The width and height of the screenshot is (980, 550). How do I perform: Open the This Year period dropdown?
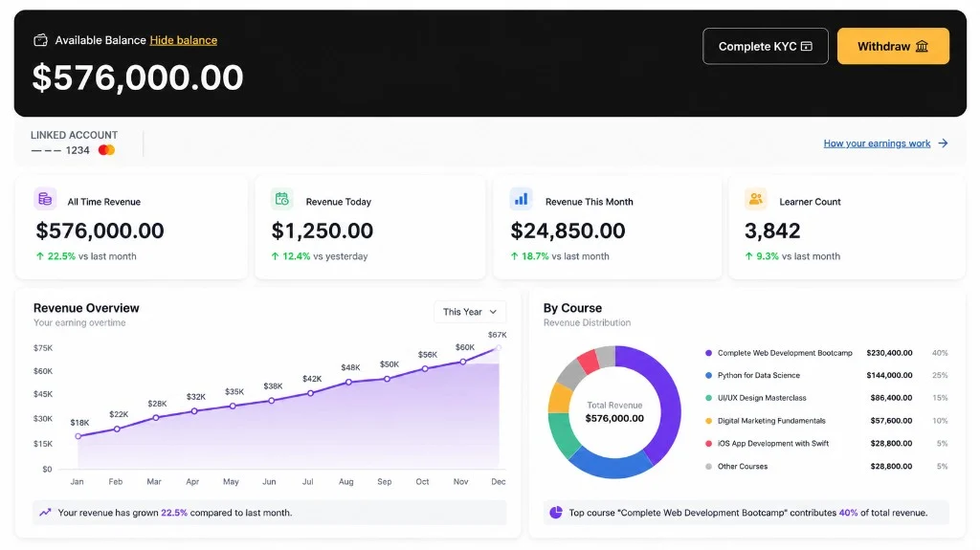click(x=470, y=312)
